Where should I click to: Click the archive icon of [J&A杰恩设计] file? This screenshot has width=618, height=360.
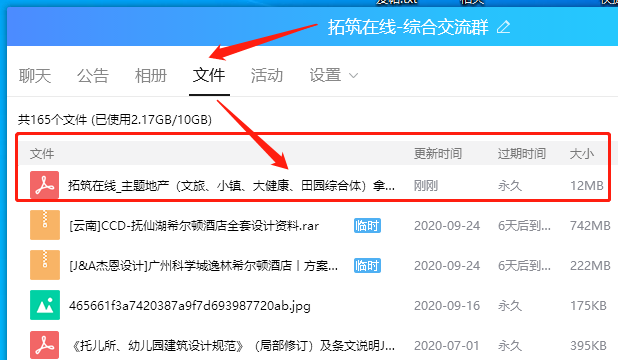click(45, 265)
